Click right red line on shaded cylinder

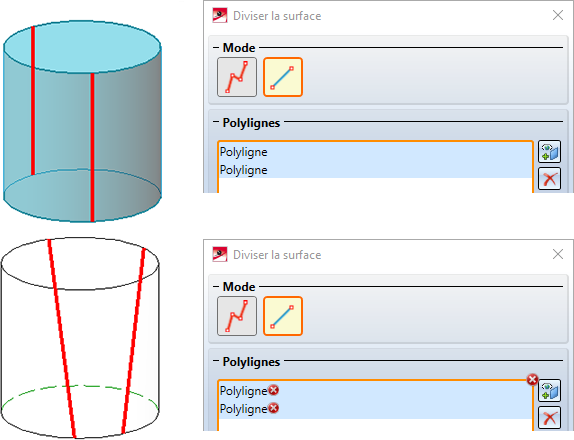tap(92, 147)
